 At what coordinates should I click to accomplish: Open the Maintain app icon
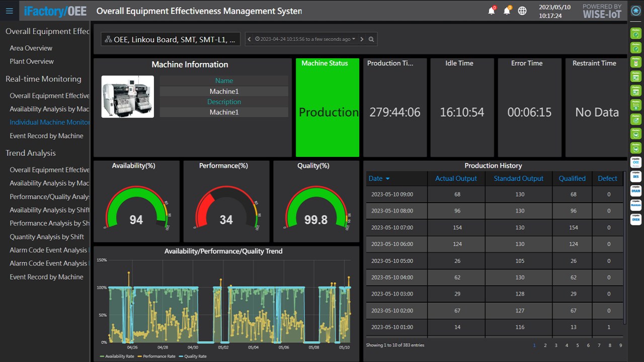(636, 205)
